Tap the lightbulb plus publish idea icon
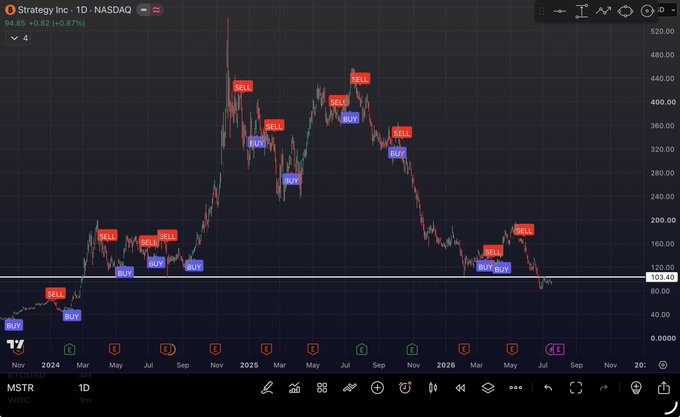The width and height of the screenshot is (680, 417). [x=636, y=388]
